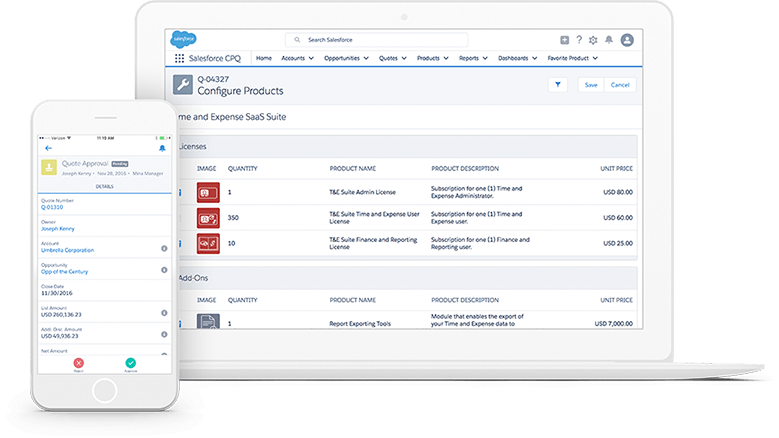Tap the info icon next to Opp of the Century

pyautogui.click(x=164, y=270)
